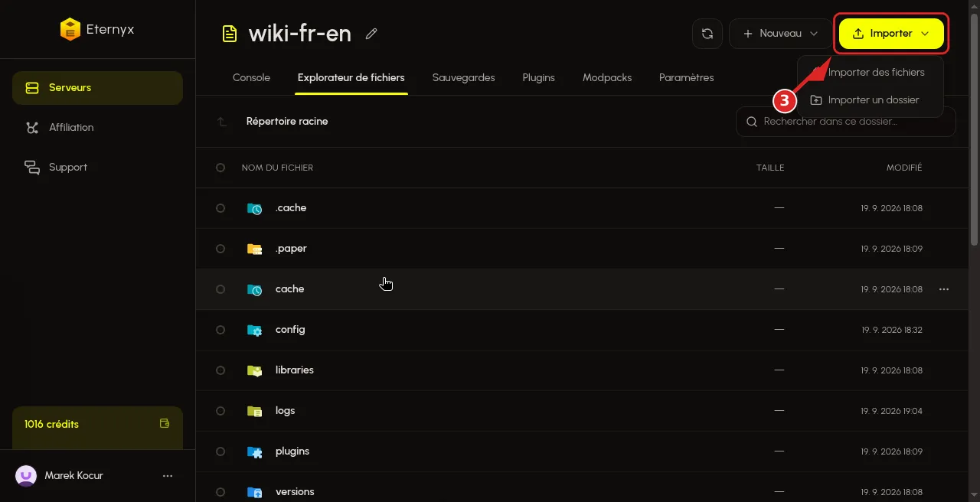Click the Eternyx logo

(70, 30)
